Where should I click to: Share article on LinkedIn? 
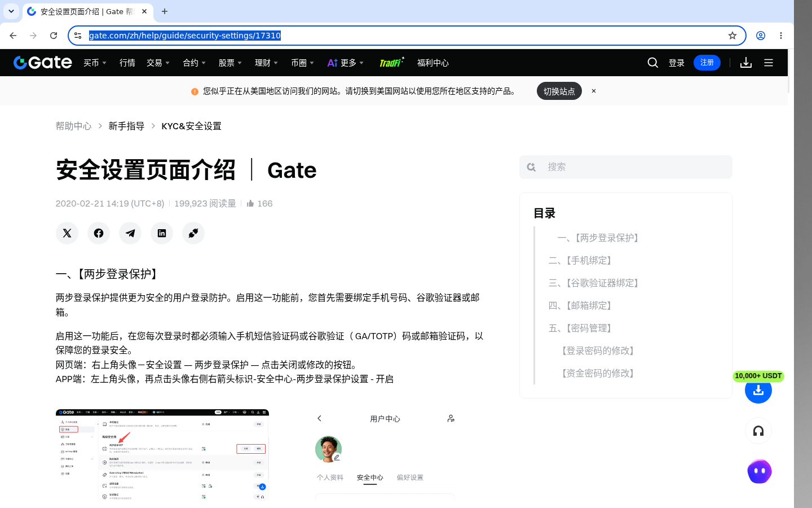pos(162,233)
